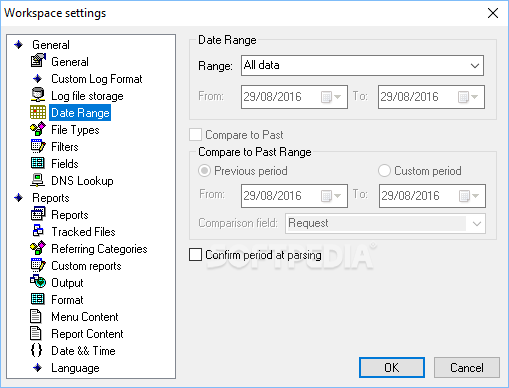Open the Fields settings page
Image resolution: width=509 pixels, height=388 pixels.
pyautogui.click(x=65, y=164)
